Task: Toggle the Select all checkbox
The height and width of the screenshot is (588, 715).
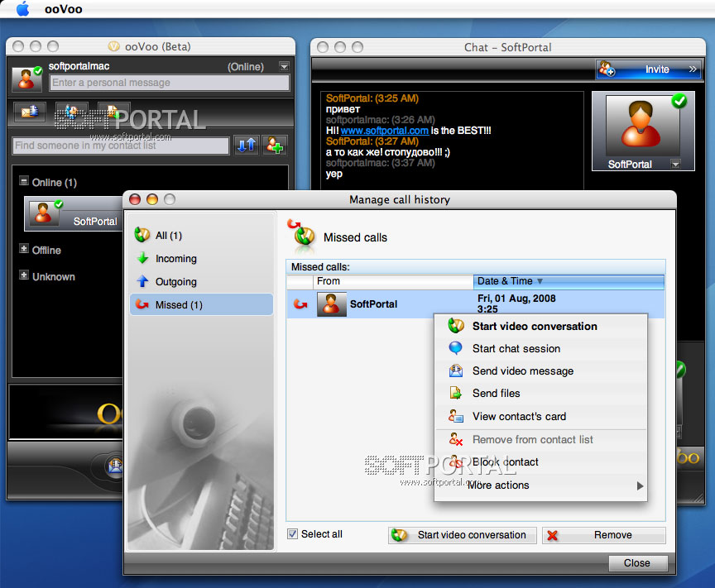Action: (292, 533)
